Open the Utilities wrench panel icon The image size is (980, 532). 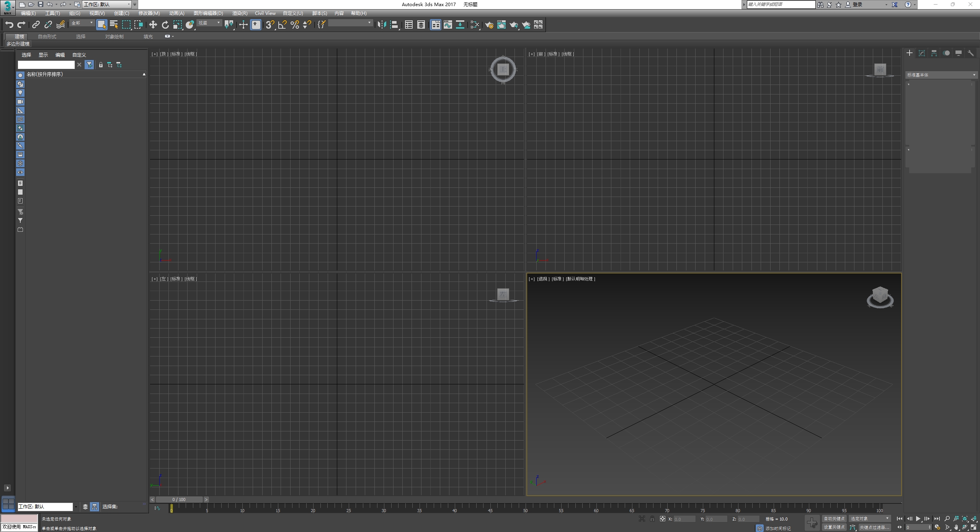point(970,53)
